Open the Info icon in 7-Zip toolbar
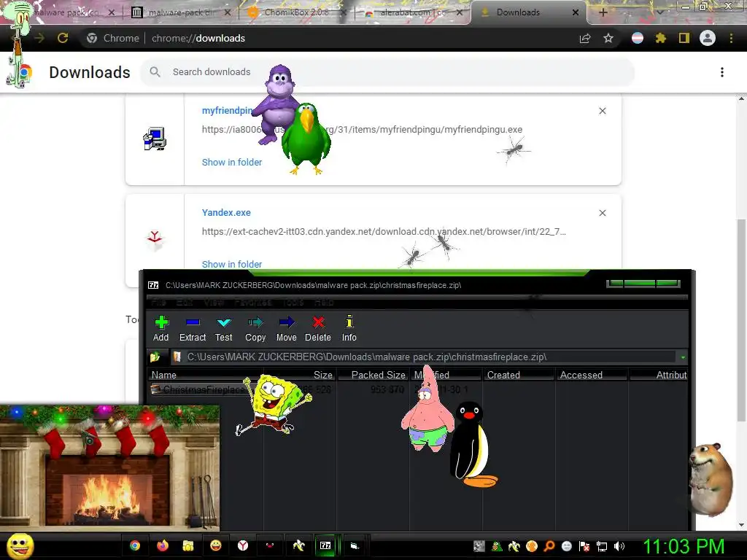 [x=349, y=329]
